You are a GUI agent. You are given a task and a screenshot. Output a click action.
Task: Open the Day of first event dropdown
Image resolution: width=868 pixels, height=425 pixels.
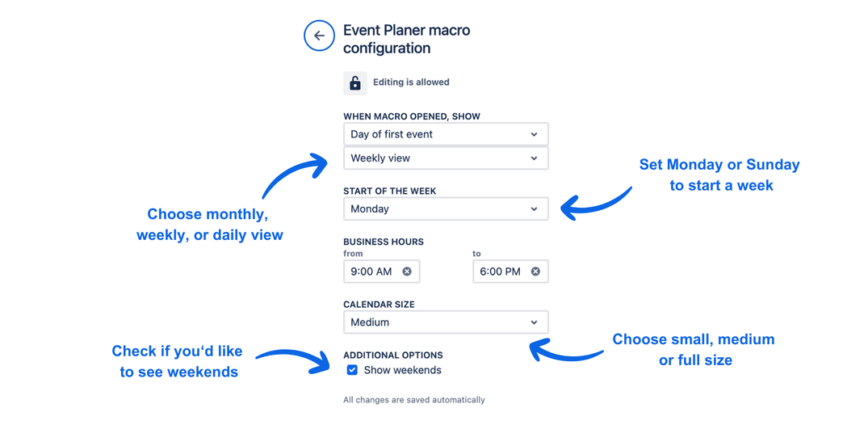(446, 134)
